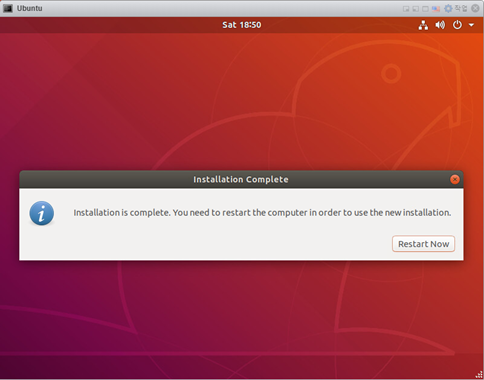
Task: Click the third plain window icon in title bar
Action: click(x=425, y=9)
